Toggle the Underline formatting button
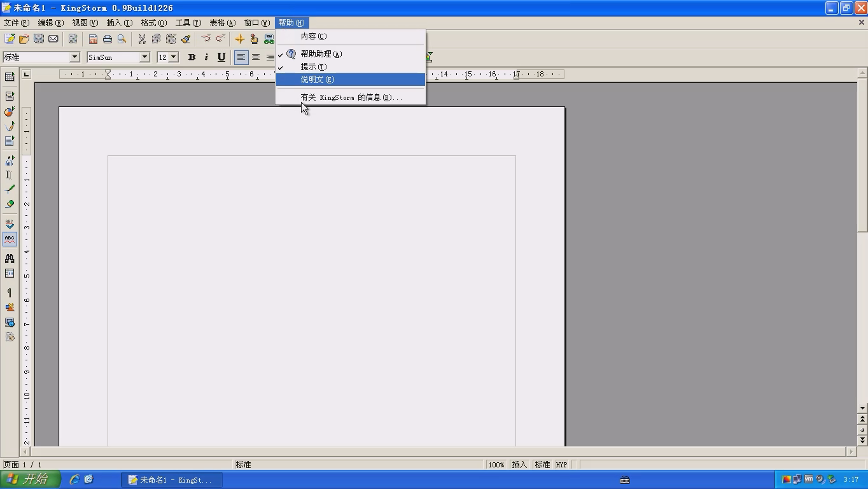The height and width of the screenshot is (489, 868). (221, 57)
